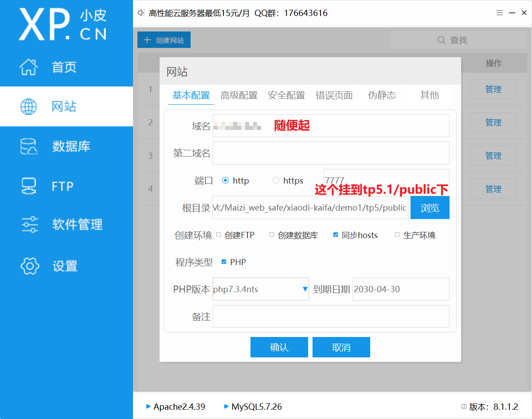Click the speaker announcement icon
Image resolution: width=532 pixels, height=419 pixels.
(x=141, y=13)
